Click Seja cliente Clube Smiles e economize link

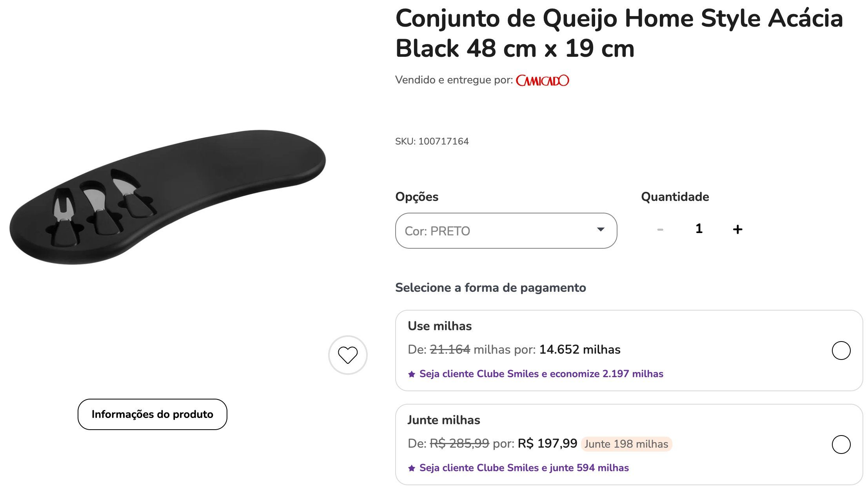[541, 374]
